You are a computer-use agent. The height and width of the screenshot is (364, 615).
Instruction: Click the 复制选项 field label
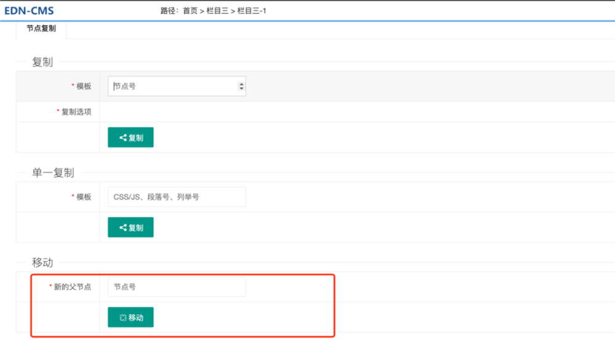pos(76,112)
